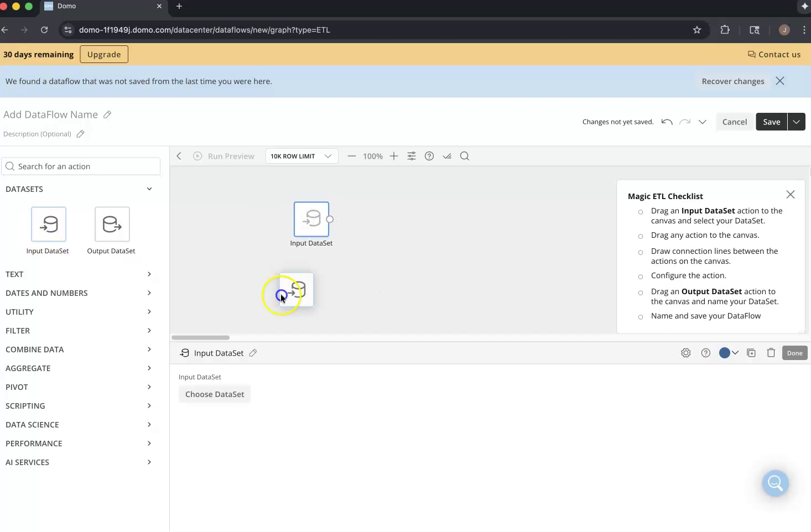Zoom in the canvas with plus icon
Image resolution: width=811 pixels, height=532 pixels.
point(394,156)
